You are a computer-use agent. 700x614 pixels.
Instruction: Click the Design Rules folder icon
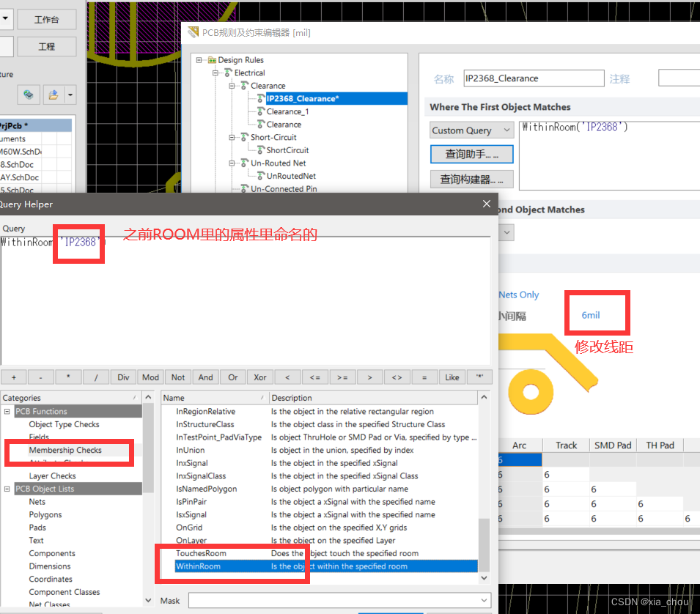(x=212, y=60)
